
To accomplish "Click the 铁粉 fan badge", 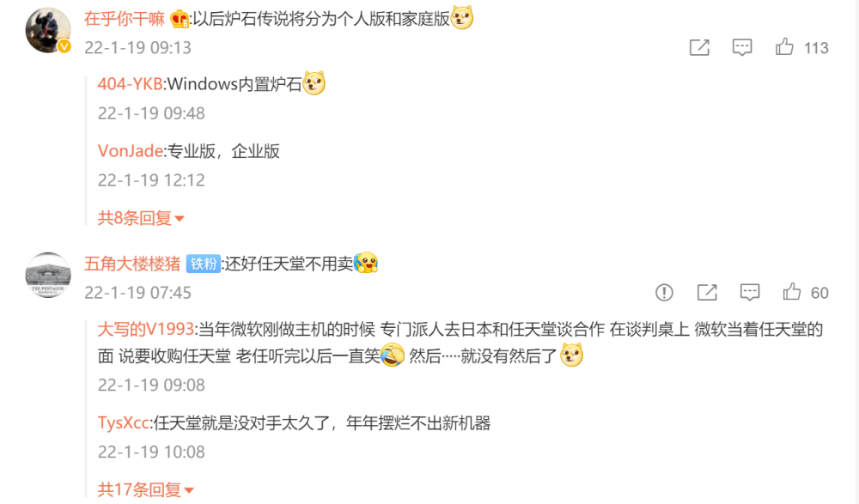I will click(204, 264).
